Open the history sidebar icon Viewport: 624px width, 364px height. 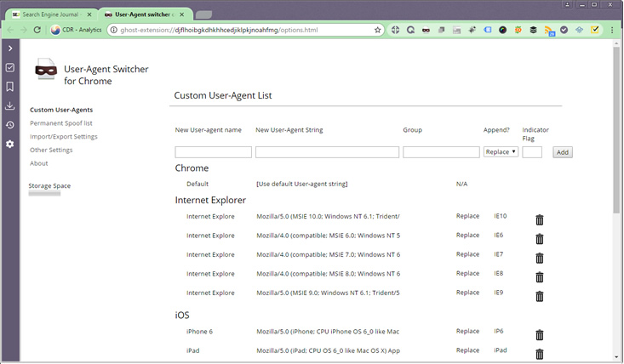10,125
